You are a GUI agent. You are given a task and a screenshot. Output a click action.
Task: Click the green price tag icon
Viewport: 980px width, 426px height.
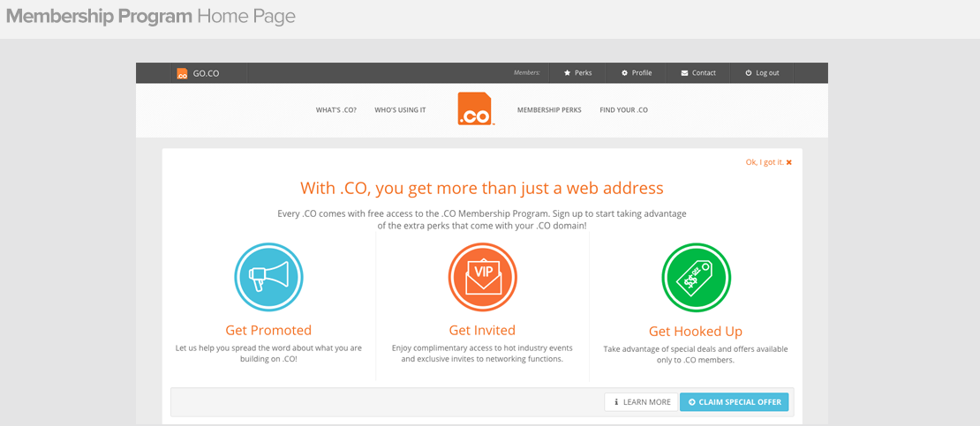point(697,277)
